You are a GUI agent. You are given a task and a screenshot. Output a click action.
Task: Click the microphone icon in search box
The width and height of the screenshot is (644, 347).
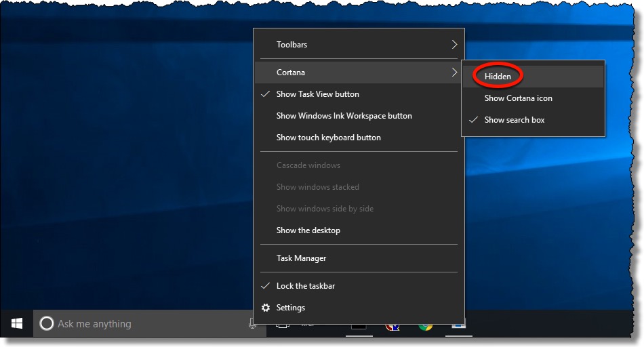point(251,324)
